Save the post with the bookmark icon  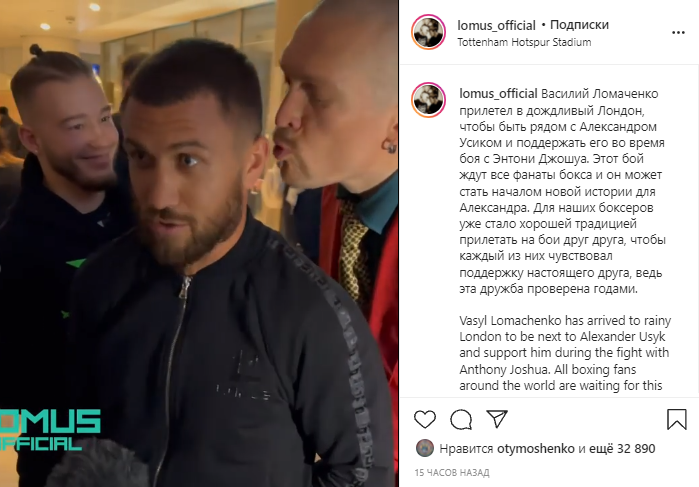pos(676,419)
